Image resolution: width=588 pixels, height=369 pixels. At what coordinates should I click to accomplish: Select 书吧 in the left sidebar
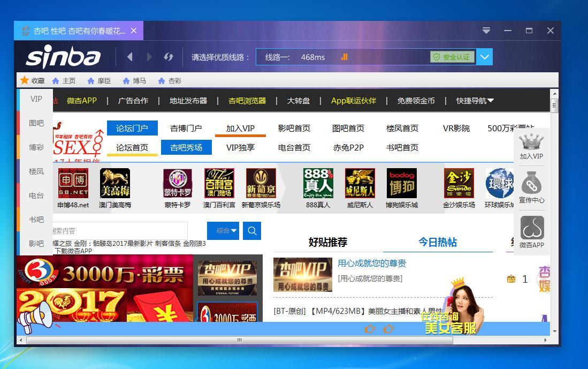36,219
